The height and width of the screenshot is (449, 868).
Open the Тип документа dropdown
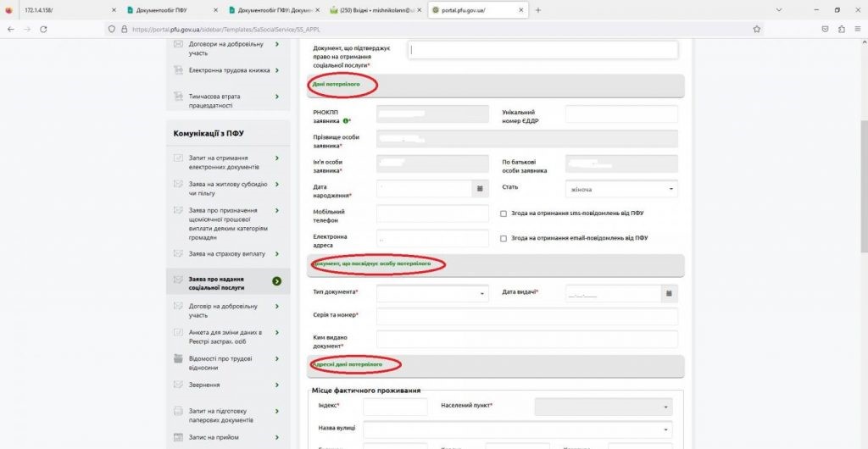432,293
